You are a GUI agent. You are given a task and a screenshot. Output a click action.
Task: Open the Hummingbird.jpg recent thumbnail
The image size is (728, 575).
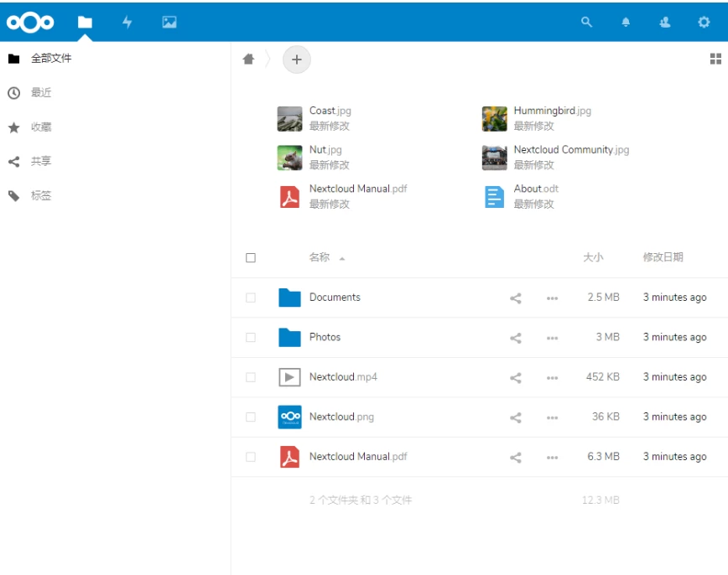pos(495,119)
